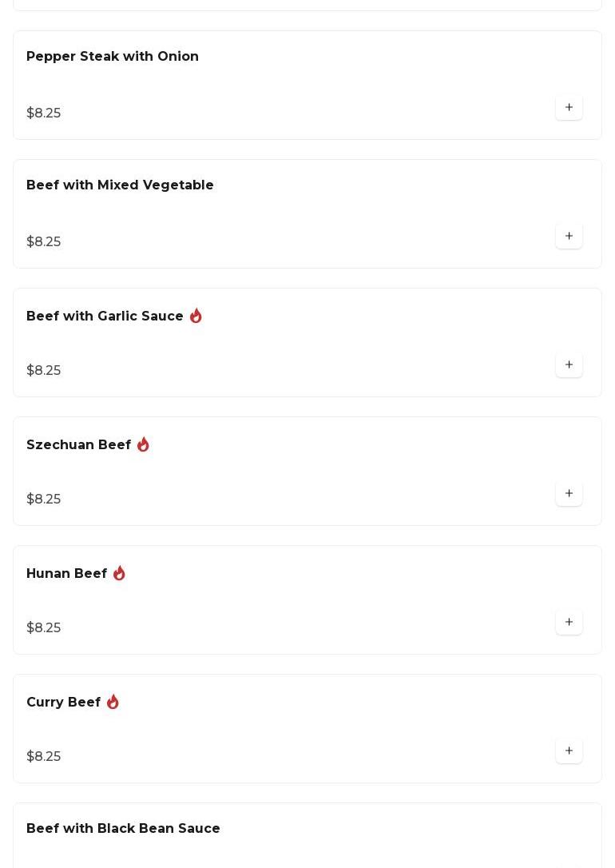Select the Hunan Beef title
Viewport: 615px width, 868px height.
66,574
